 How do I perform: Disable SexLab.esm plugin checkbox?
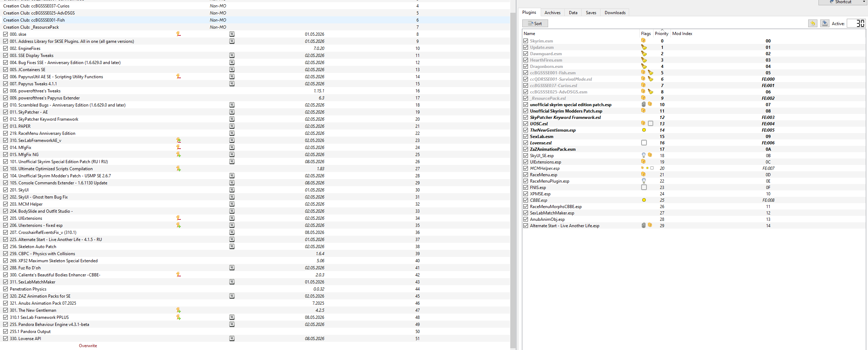[525, 136]
